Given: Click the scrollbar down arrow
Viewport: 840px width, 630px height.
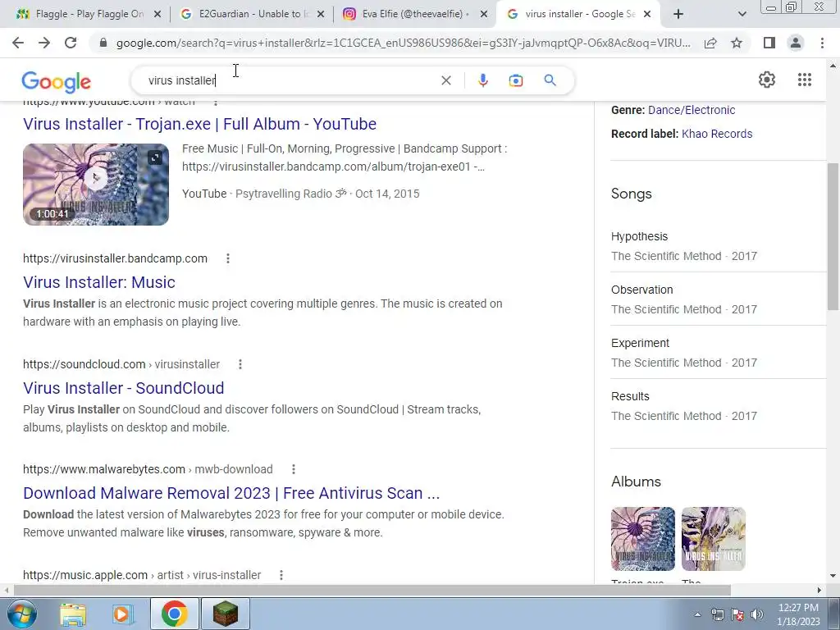Looking at the screenshot, I should [833, 576].
